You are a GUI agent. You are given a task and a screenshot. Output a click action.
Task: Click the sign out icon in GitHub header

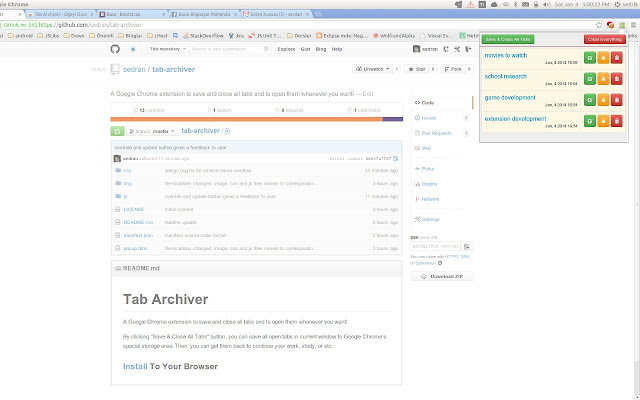point(468,49)
